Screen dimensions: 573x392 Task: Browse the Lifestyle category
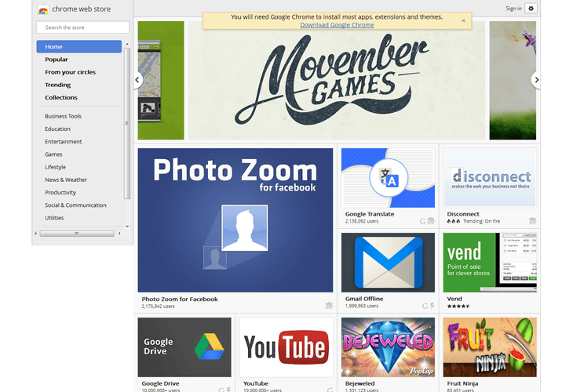pyautogui.click(x=56, y=167)
